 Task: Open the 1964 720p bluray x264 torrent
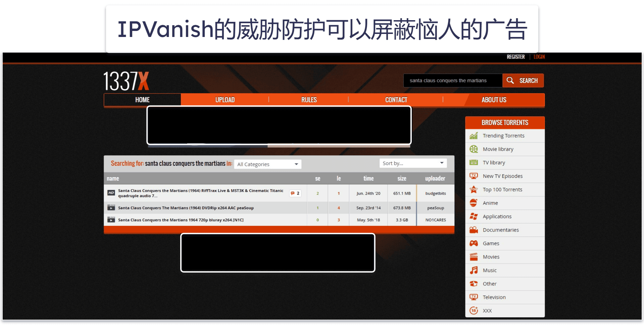pos(181,220)
